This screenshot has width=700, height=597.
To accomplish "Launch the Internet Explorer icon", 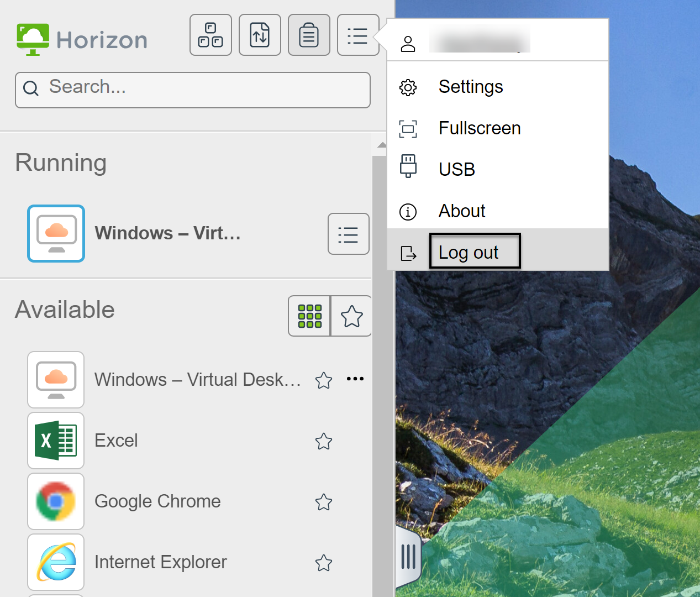I will pyautogui.click(x=56, y=562).
